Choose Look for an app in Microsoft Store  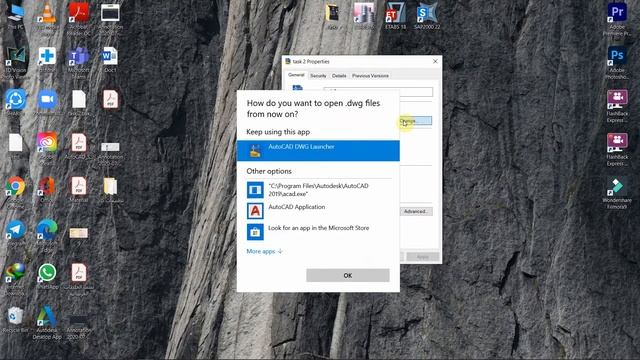tap(318, 232)
